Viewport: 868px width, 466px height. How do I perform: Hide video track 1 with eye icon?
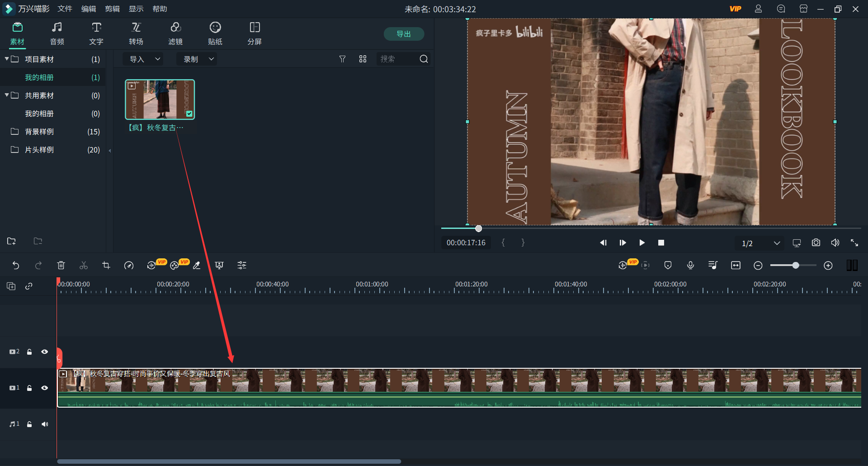pos(45,388)
